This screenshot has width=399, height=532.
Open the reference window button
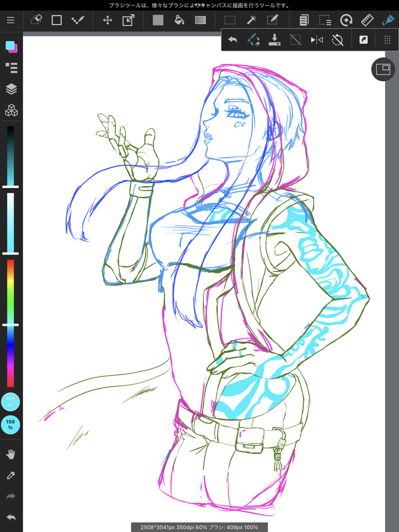[x=383, y=69]
